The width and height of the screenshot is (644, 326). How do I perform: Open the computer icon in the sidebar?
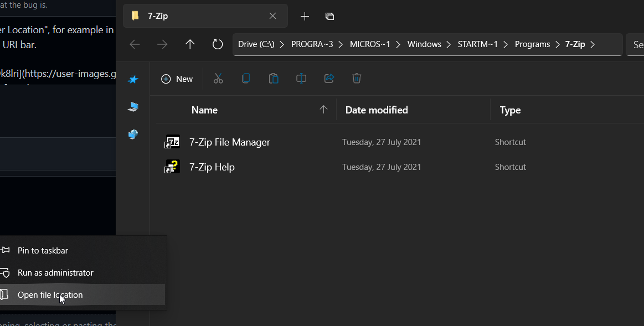point(133,107)
